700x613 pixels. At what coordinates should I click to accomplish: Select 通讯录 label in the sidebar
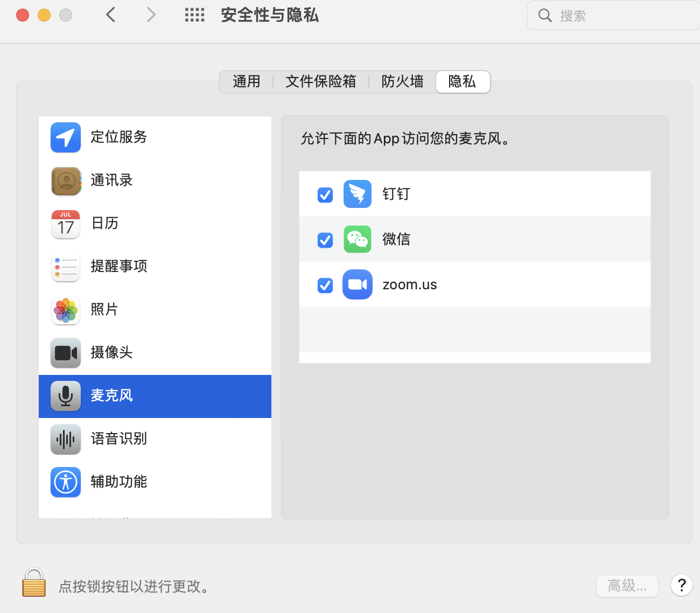(x=111, y=180)
